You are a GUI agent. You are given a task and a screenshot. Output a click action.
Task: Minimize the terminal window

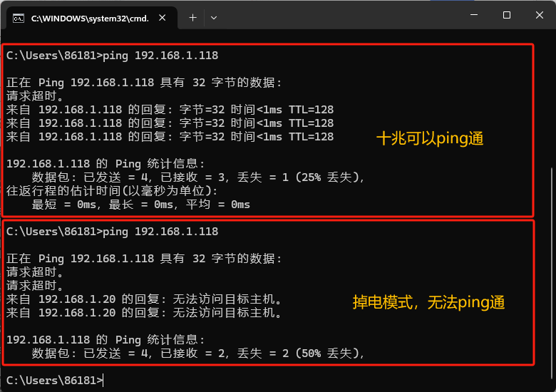(x=474, y=15)
